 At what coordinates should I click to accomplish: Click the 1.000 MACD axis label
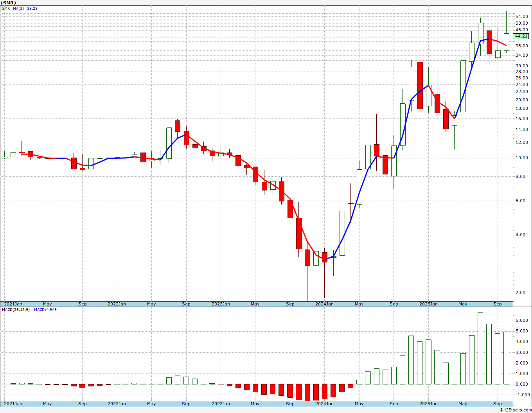coord(523,373)
